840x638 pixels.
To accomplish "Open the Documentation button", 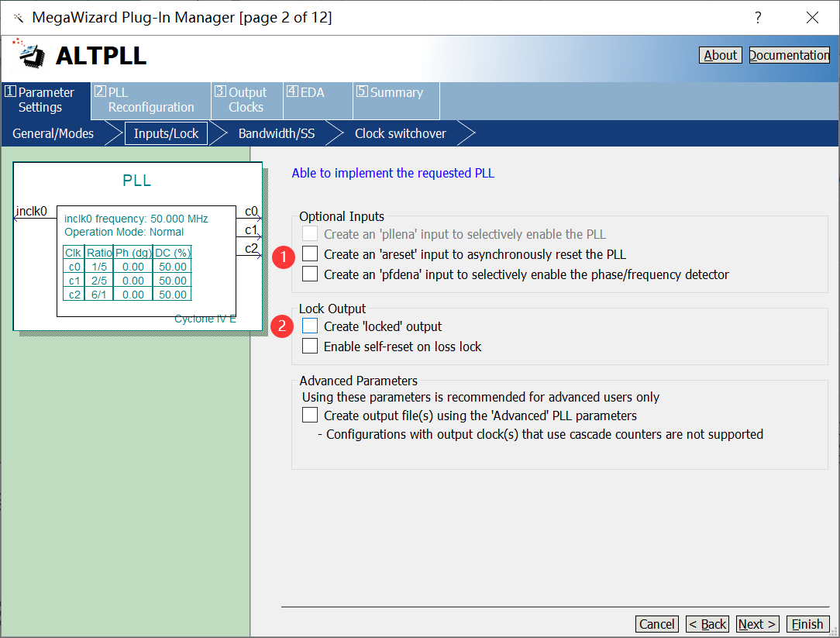I will pyautogui.click(x=789, y=55).
